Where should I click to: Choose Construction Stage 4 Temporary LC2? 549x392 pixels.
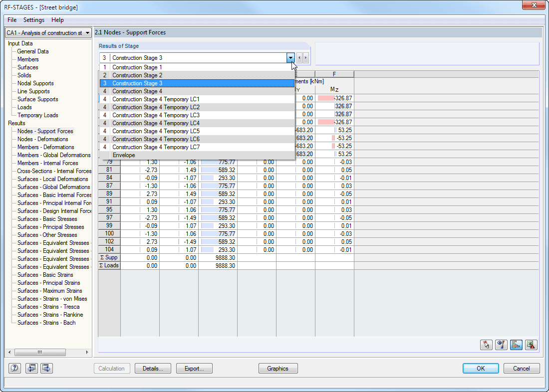[197, 107]
